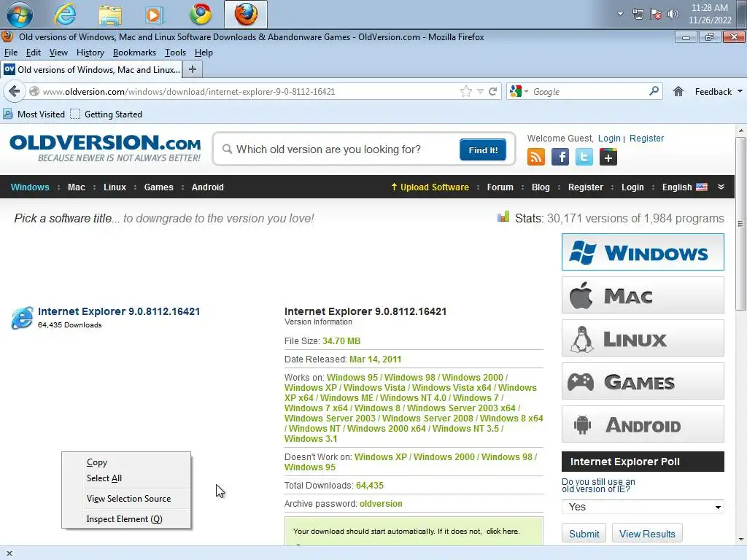Click the large Linux category button
Viewport: 747px width, 560px height.
point(643,338)
